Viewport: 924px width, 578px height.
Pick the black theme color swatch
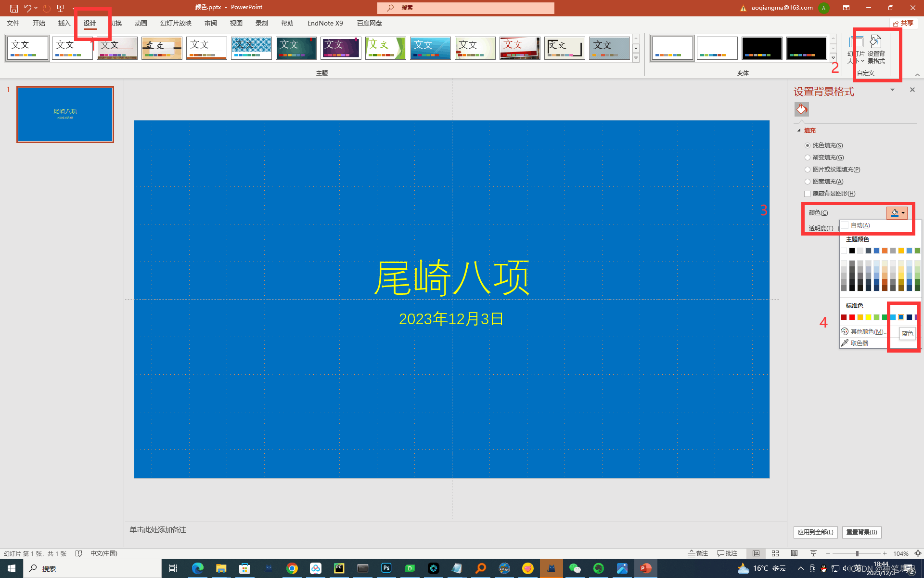[852, 250]
